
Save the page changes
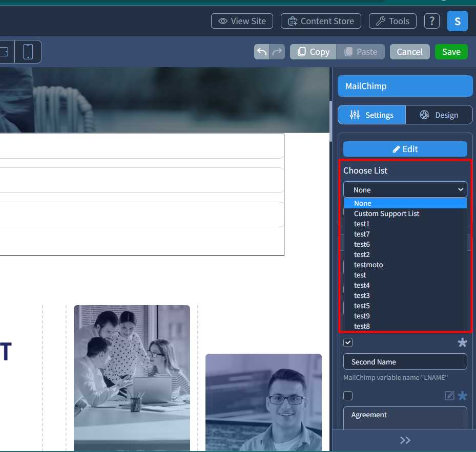tap(451, 52)
